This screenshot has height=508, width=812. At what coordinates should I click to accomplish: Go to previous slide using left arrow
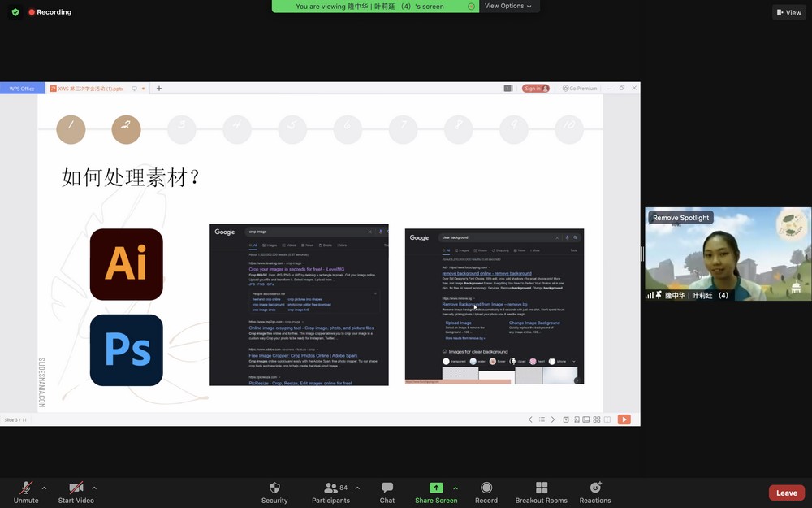[530, 419]
